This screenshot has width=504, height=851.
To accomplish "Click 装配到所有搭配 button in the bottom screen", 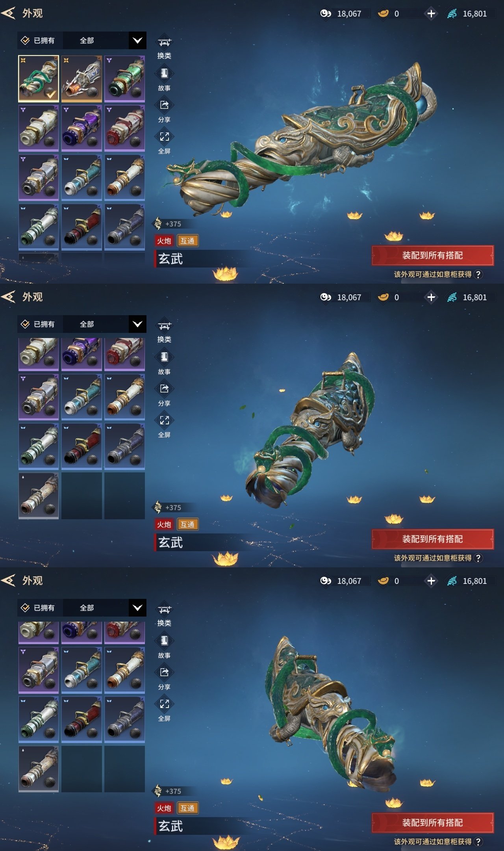I will [x=432, y=823].
